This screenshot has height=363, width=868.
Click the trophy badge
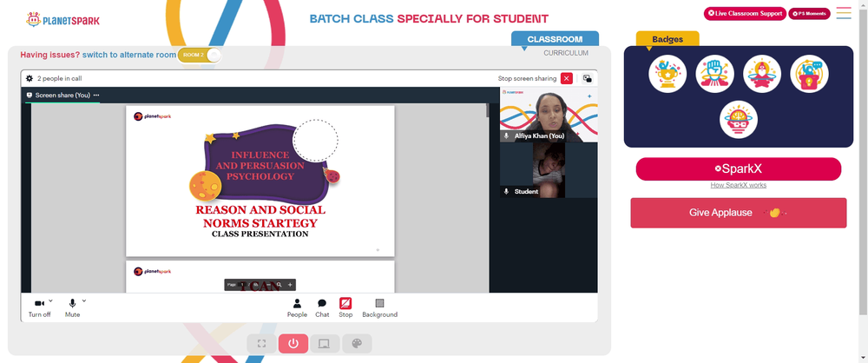(x=667, y=74)
